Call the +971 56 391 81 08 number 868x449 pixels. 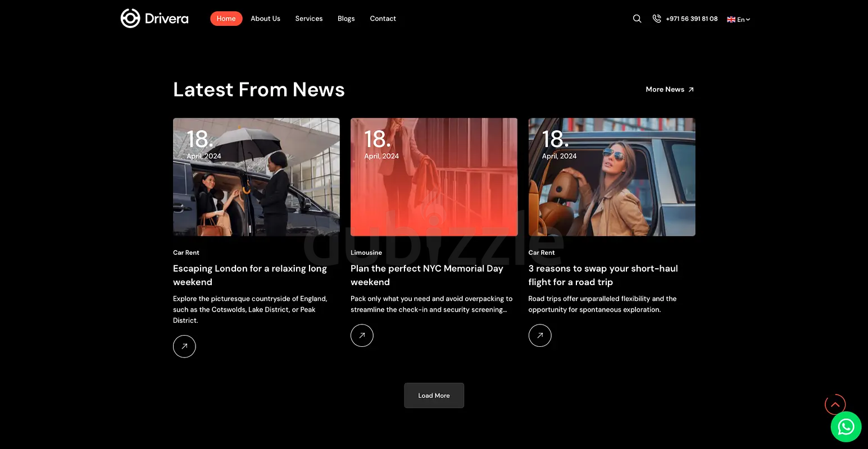[x=692, y=19]
